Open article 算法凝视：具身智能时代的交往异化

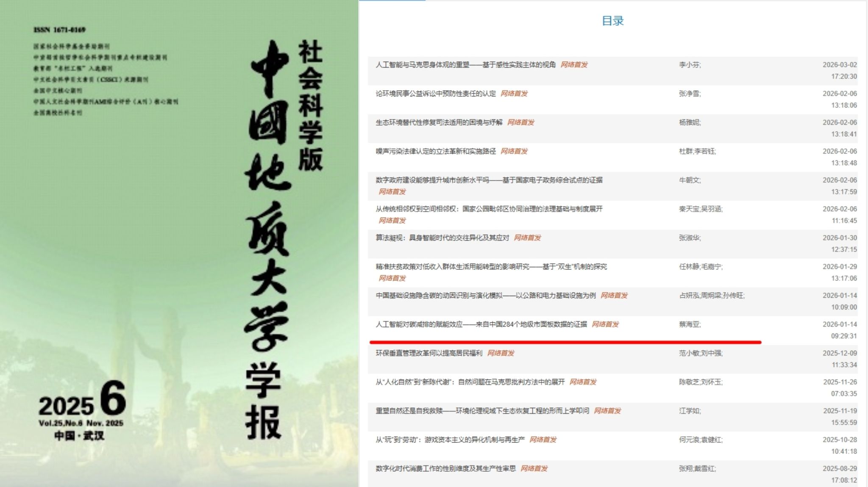(442, 238)
